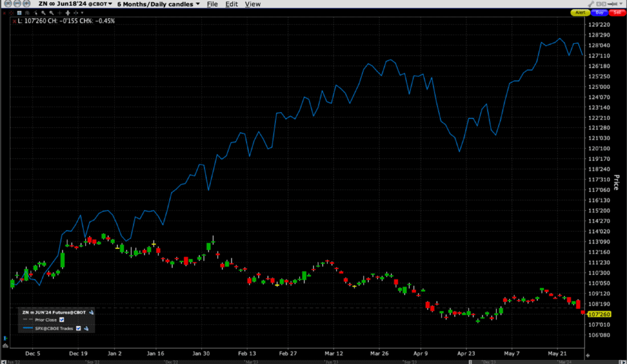Select the zoom-out magnifier tool

click(x=51, y=12)
